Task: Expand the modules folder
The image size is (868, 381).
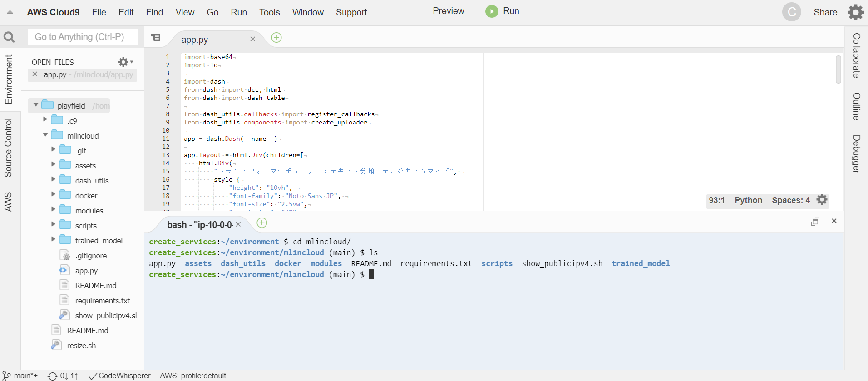Action: (x=53, y=209)
